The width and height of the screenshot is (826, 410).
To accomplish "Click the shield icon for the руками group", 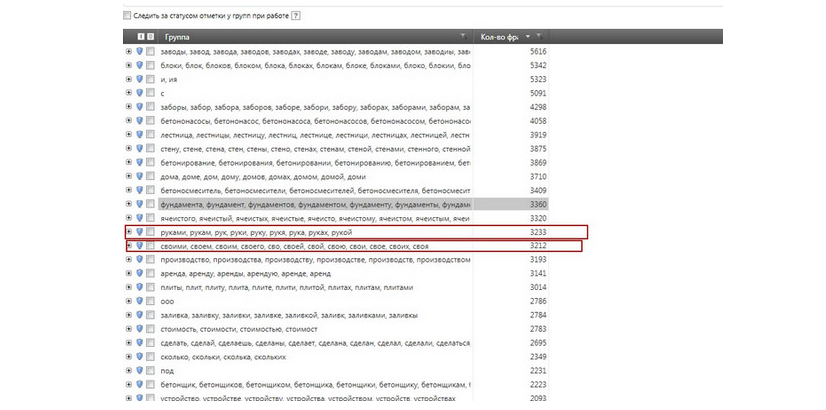I will [x=139, y=231].
